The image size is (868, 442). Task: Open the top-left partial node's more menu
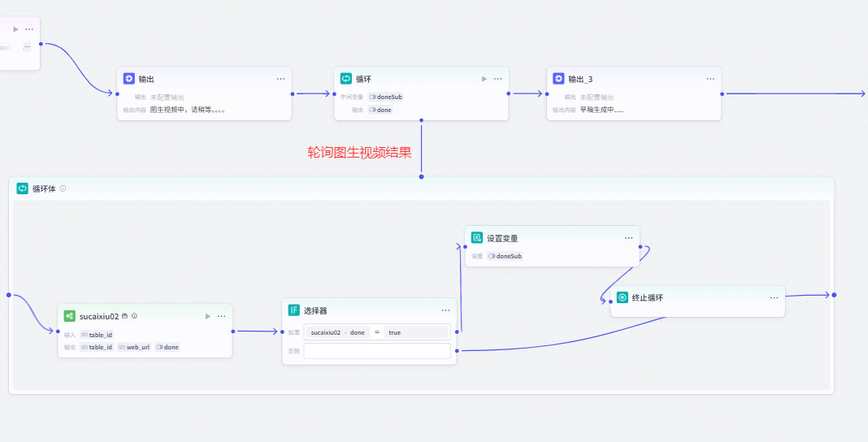[x=29, y=29]
